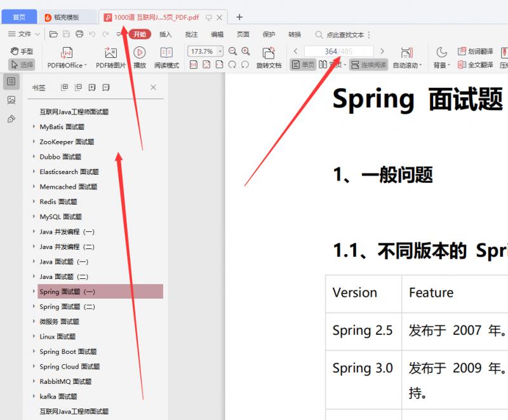The height and width of the screenshot is (420, 508).
Task: Click 旋转文档 rotate document
Action: (269, 58)
